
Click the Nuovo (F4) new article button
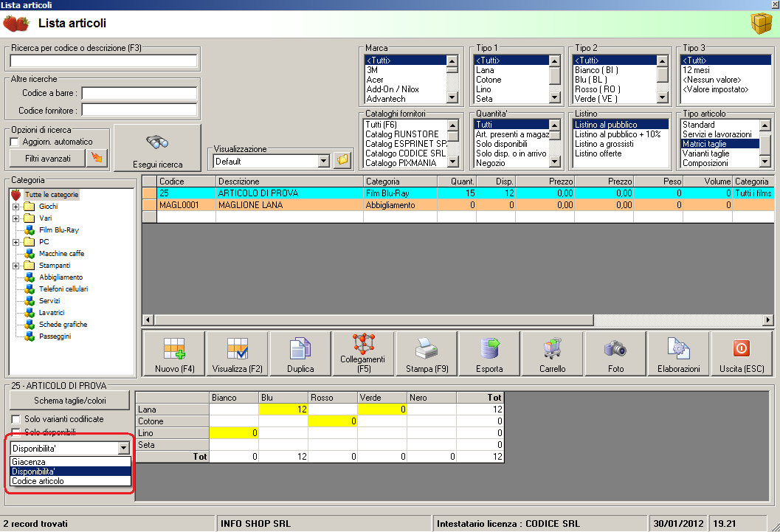(174, 354)
